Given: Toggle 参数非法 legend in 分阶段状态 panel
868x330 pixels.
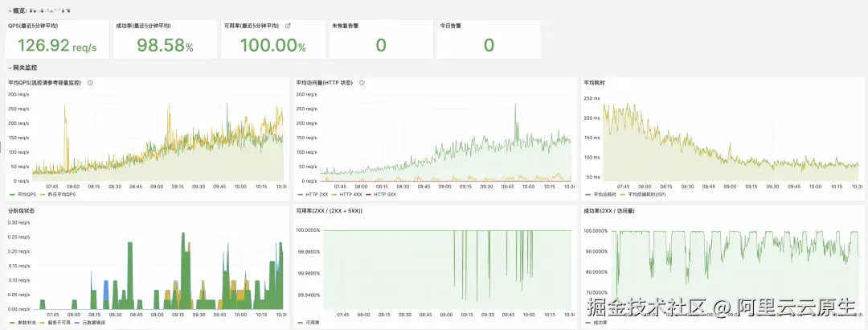Looking at the screenshot, I should click(x=23, y=322).
